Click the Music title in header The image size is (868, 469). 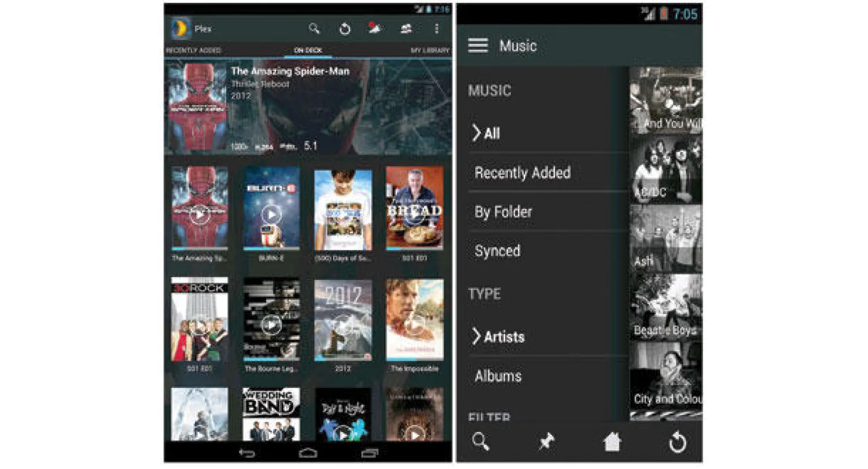pyautogui.click(x=518, y=46)
